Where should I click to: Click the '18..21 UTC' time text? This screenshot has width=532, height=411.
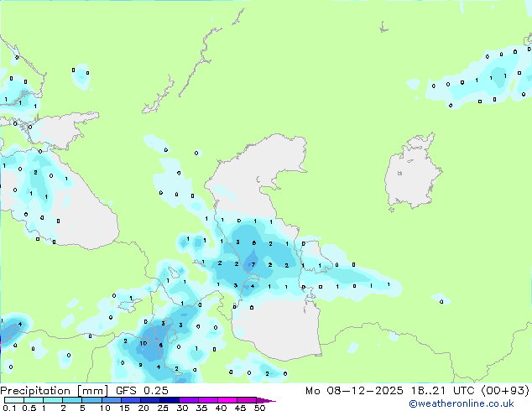click(444, 391)
